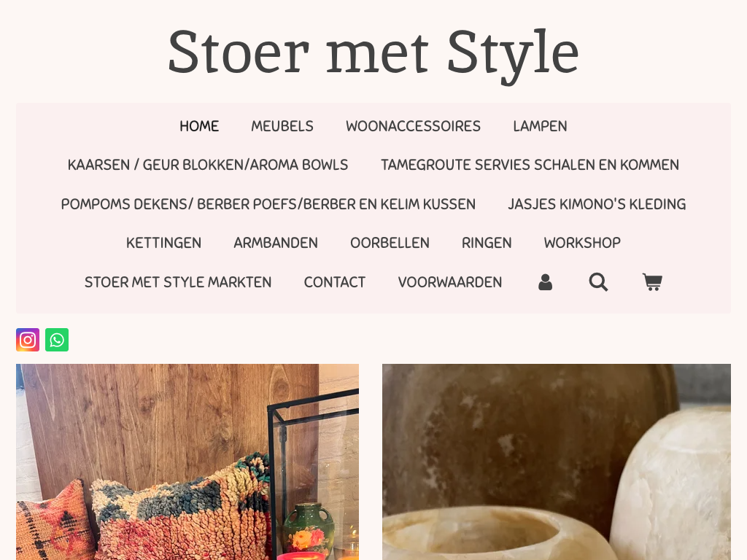747x560 pixels.
Task: Go to ARMBANDEN page
Action: 275,243
